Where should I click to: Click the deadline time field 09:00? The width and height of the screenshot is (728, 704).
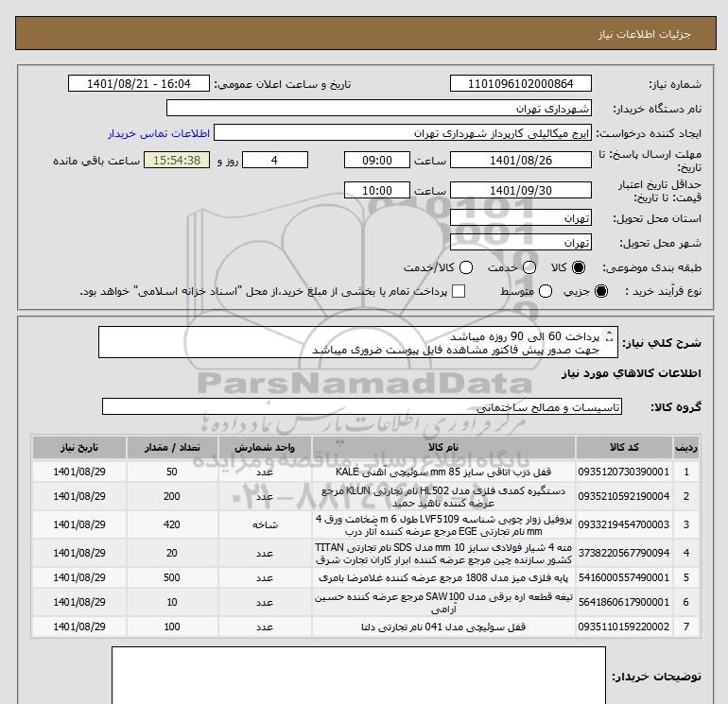pos(377,160)
